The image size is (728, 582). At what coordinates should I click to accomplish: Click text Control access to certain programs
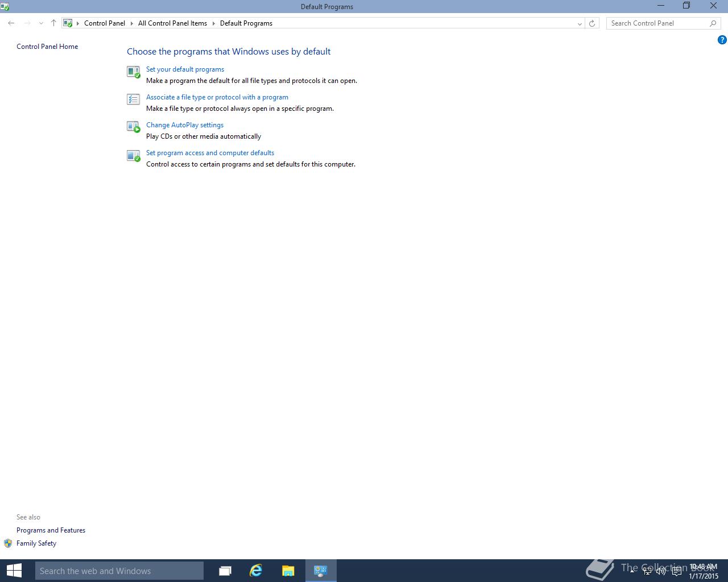(251, 164)
